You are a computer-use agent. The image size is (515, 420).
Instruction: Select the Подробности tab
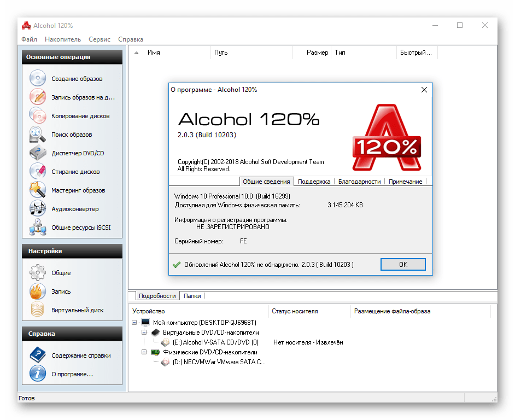(x=157, y=296)
